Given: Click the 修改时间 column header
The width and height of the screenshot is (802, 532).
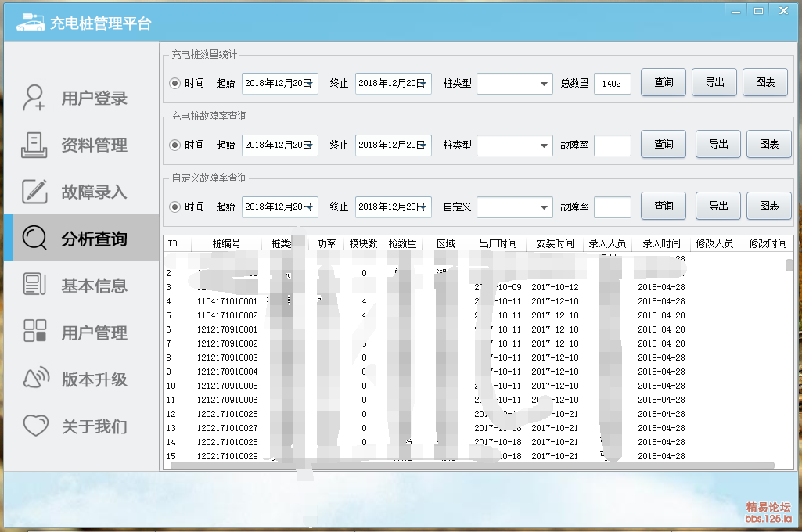Looking at the screenshot, I should pyautogui.click(x=768, y=243).
